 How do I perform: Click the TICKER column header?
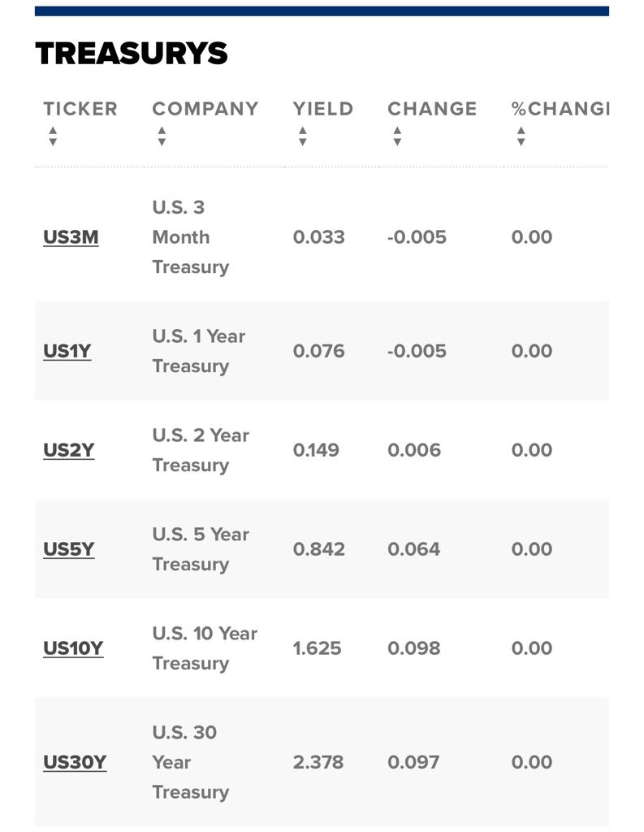(80, 109)
